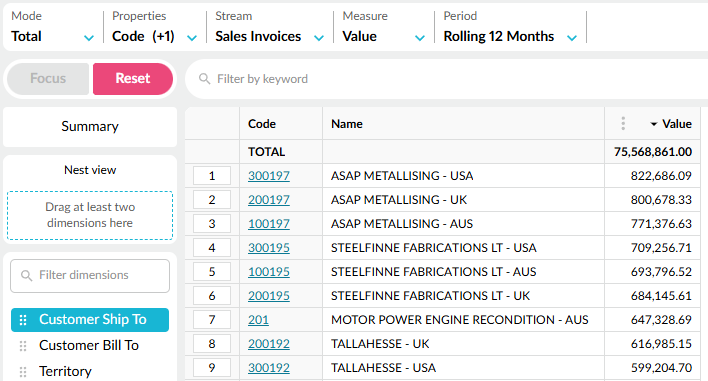Viewport: 708px width, 381px height.
Task: Click the drag handle icon beside Customer Ship To
Action: [x=23, y=320]
